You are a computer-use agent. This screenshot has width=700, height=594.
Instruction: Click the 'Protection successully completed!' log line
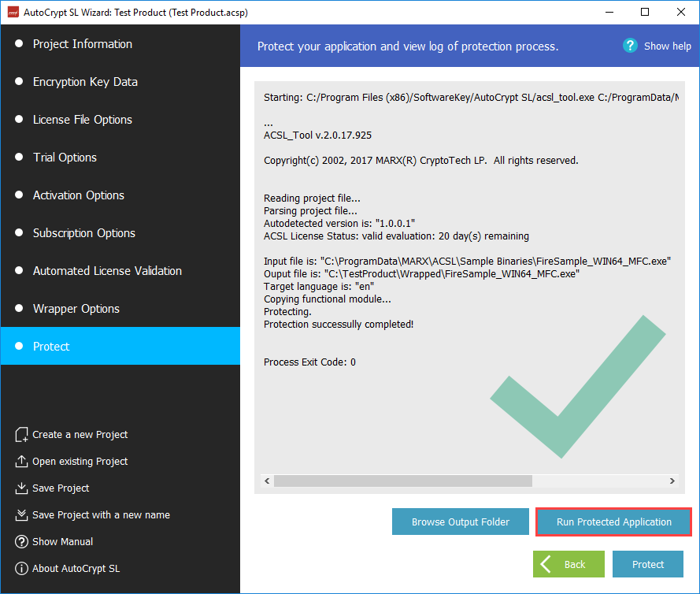pyautogui.click(x=339, y=325)
